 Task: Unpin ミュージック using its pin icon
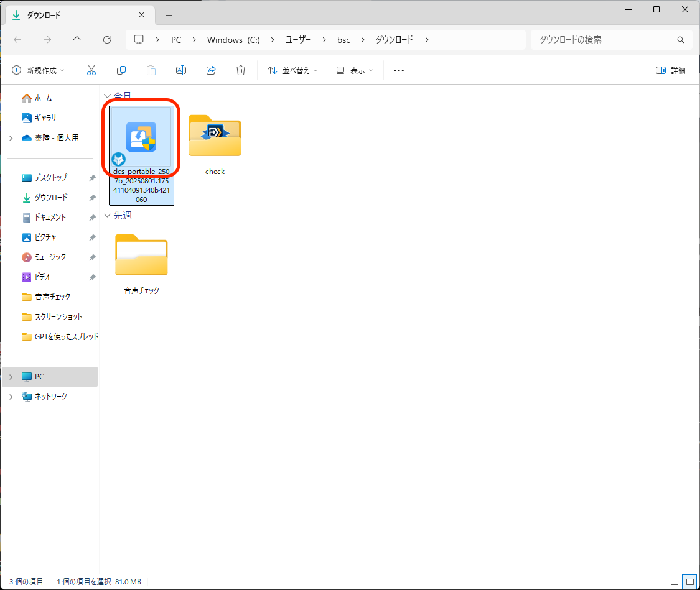tap(93, 257)
